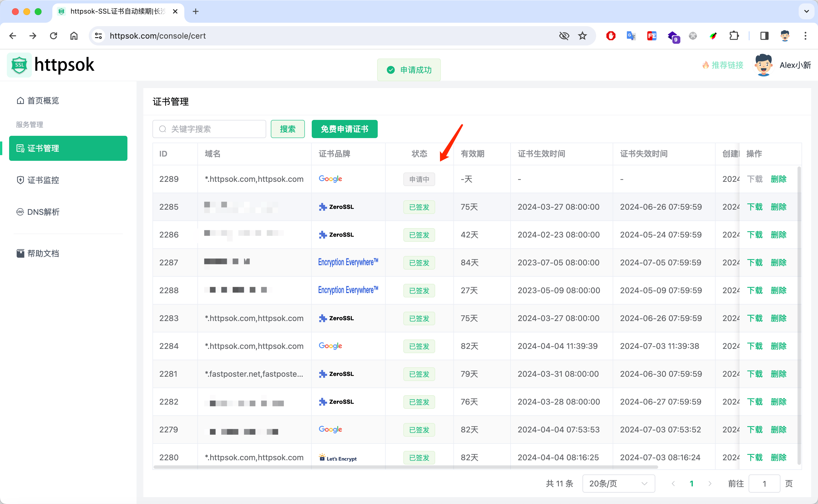
Task: Open Chrome three-dot menu
Action: coord(805,36)
